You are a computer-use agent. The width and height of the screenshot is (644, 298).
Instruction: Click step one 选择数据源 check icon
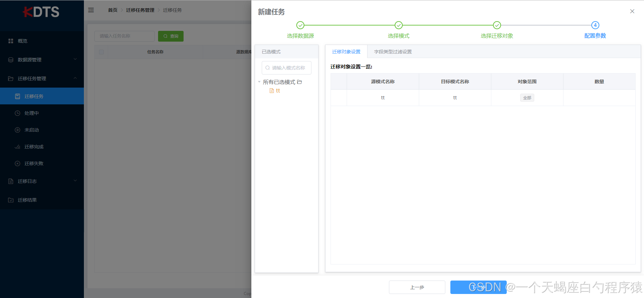(x=300, y=25)
